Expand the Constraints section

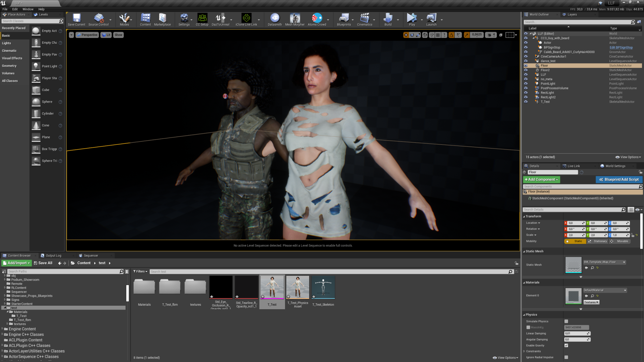(x=524, y=351)
